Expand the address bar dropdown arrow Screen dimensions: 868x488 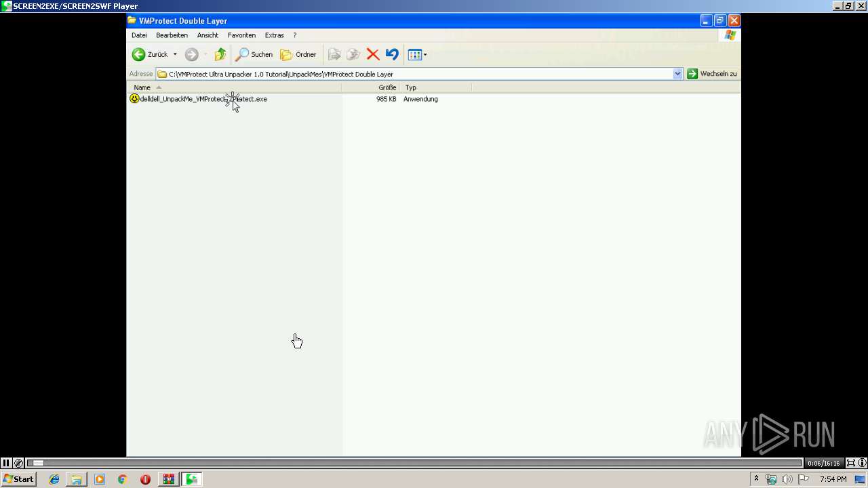point(677,74)
